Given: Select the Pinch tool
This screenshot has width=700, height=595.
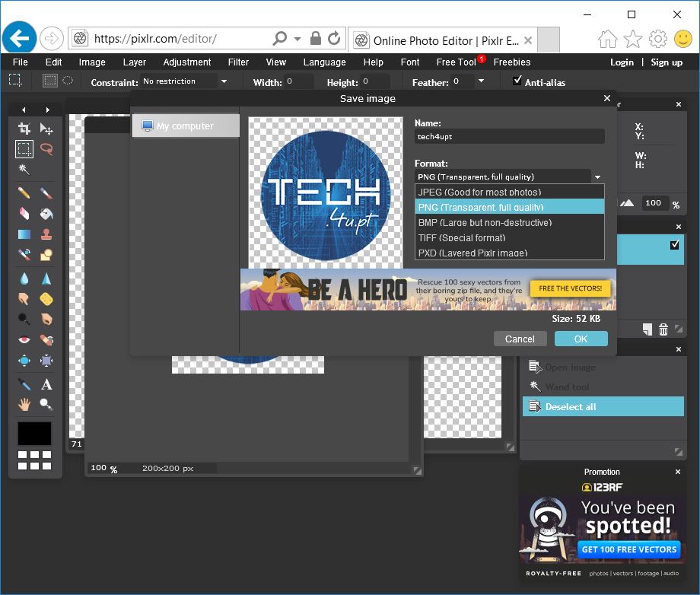Looking at the screenshot, I should (46, 361).
